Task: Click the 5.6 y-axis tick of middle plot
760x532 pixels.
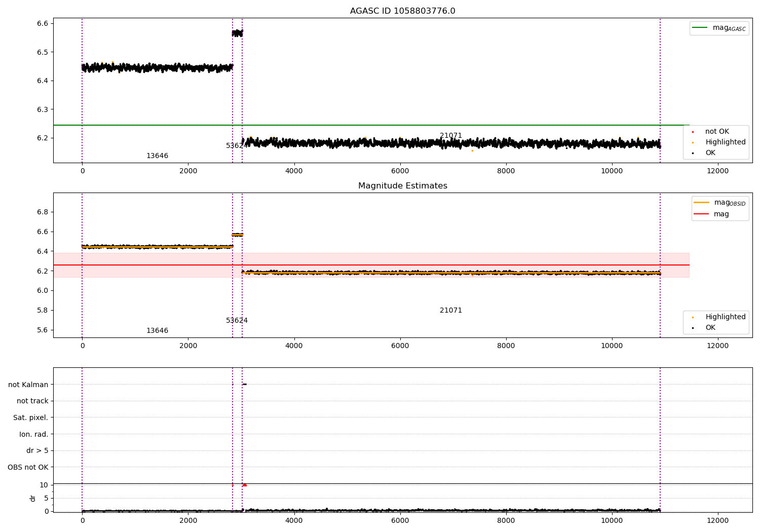Action: 43,330
